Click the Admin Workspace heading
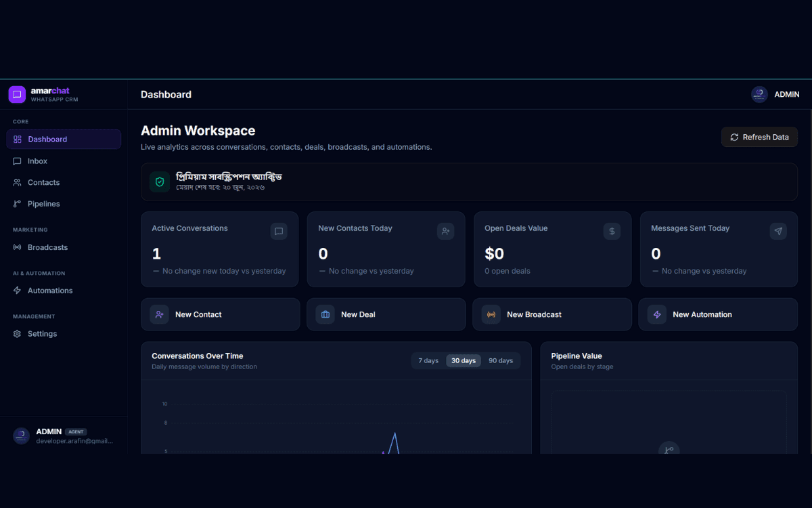Viewport: 812px width, 508px height. click(x=198, y=131)
